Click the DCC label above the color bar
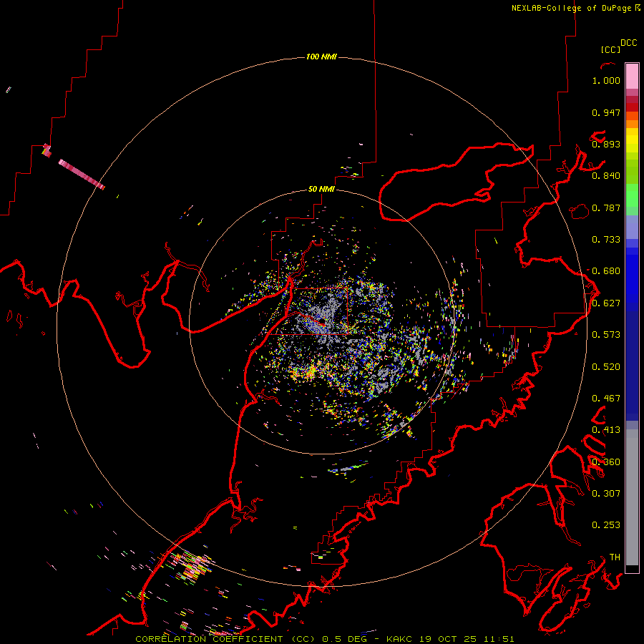The height and width of the screenshot is (644, 644). (x=629, y=43)
